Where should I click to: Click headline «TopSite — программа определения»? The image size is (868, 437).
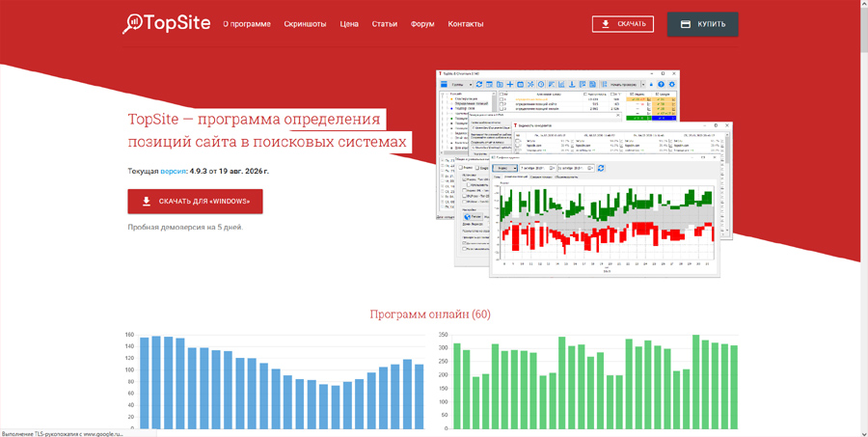pyautogui.click(x=254, y=119)
